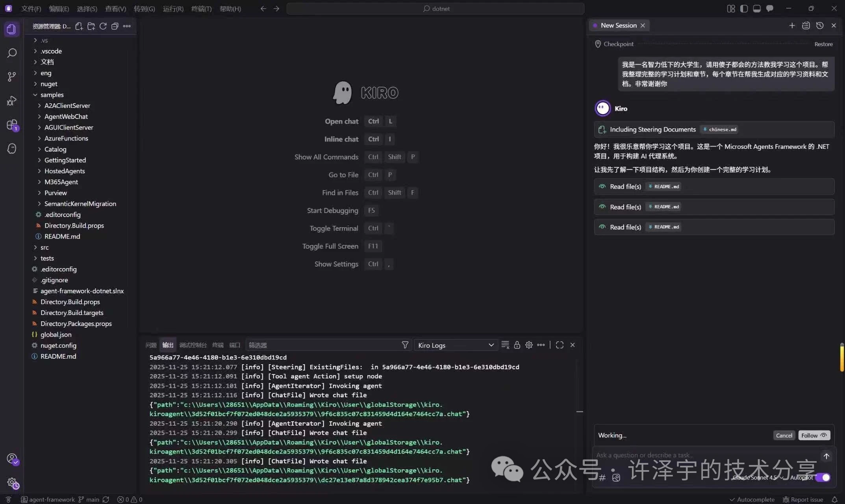Open the 终端(T) menu
This screenshot has height=504, width=845.
tap(201, 9)
